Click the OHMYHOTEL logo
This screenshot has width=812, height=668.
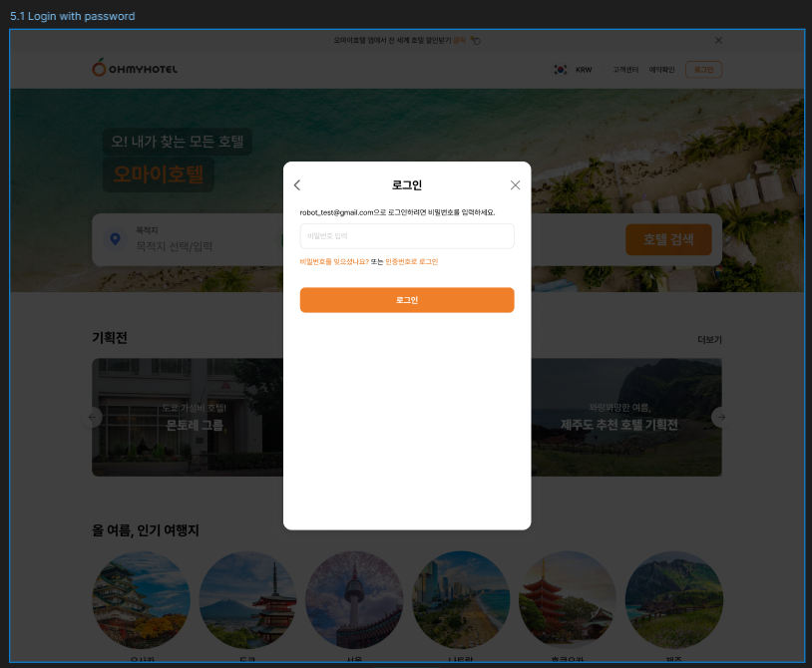point(135,68)
